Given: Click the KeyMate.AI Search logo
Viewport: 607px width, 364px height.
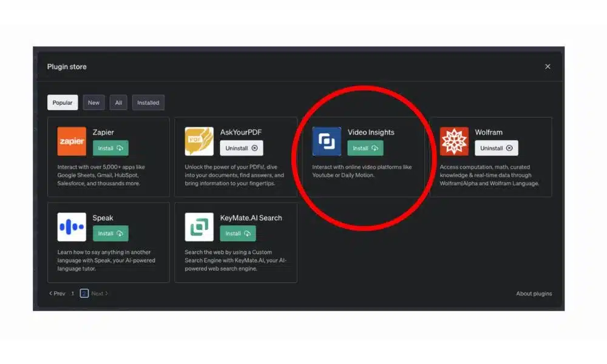Looking at the screenshot, I should tap(199, 227).
